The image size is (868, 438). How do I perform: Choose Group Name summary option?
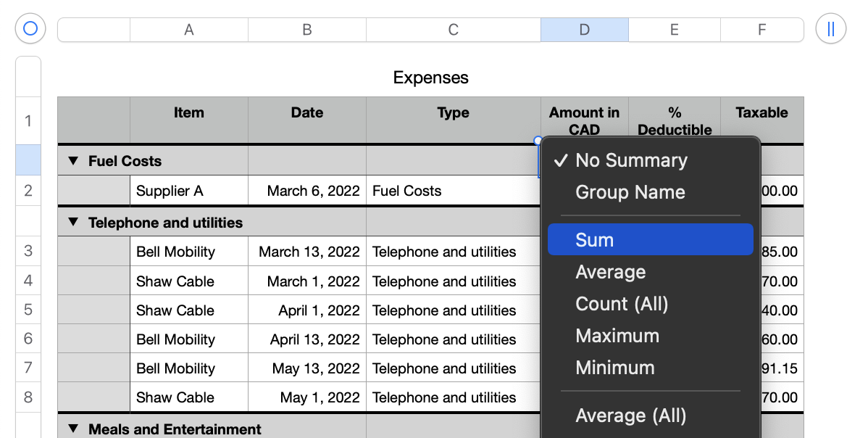click(x=630, y=192)
